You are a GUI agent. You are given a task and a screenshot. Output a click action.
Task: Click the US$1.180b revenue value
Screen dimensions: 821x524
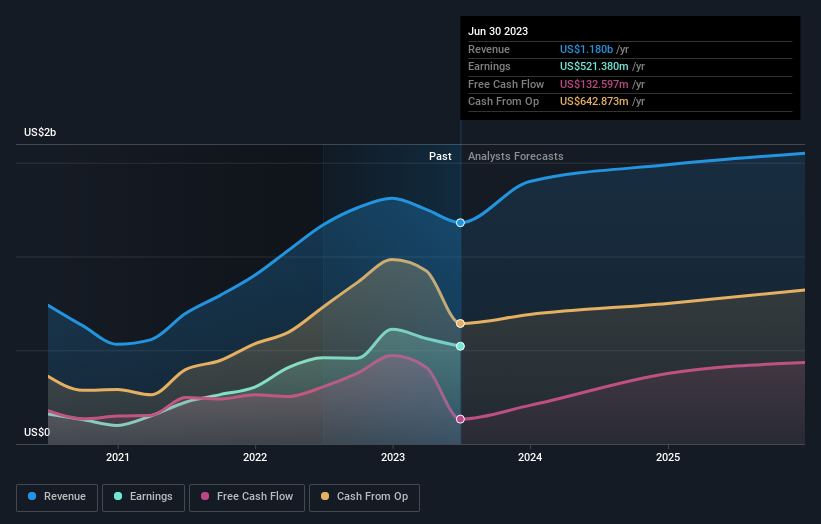586,49
